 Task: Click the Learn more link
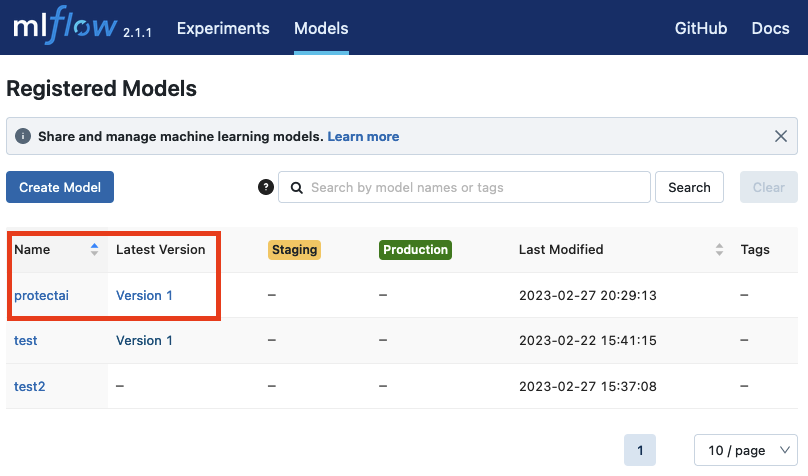click(x=363, y=136)
